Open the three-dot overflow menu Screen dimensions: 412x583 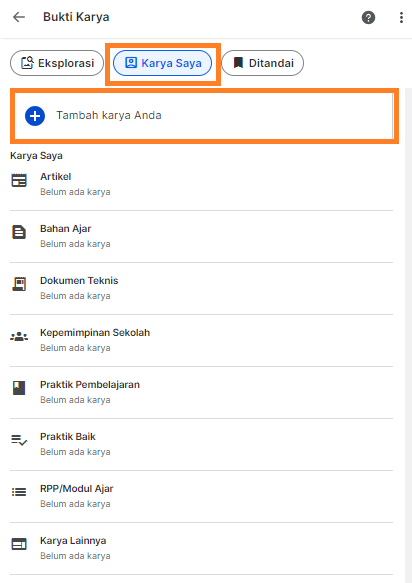click(x=401, y=17)
